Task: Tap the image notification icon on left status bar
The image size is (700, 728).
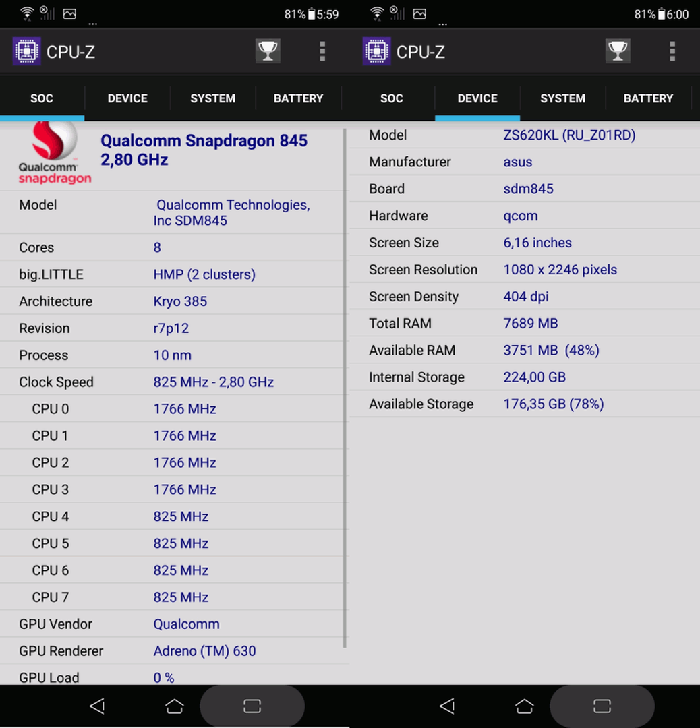Action: pyautogui.click(x=69, y=14)
